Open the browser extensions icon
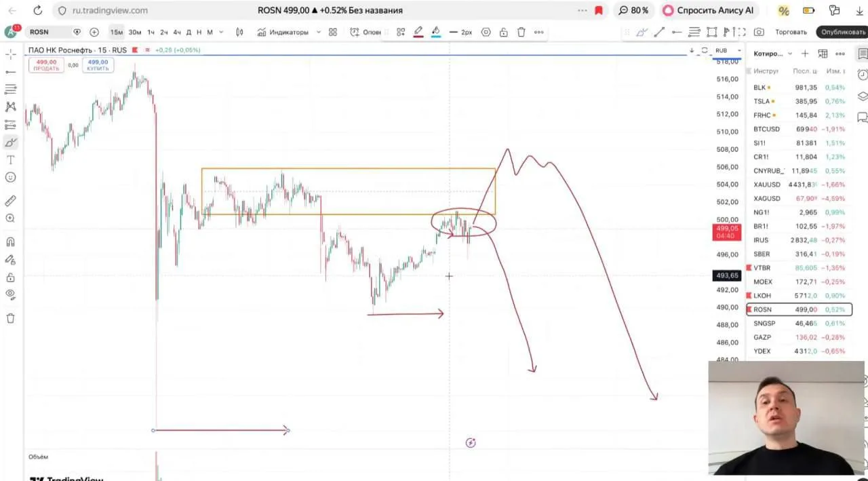The height and width of the screenshot is (481, 868). click(x=834, y=11)
